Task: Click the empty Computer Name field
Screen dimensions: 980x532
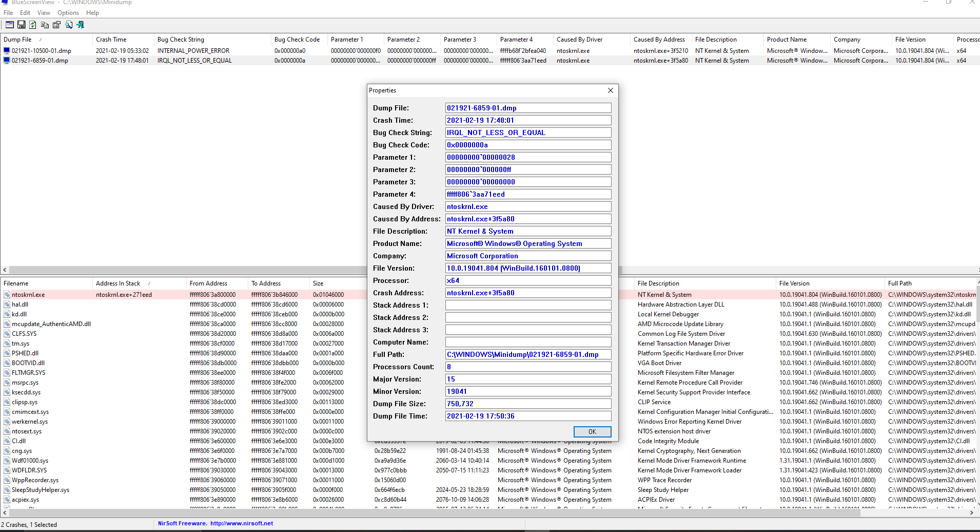Action: pos(528,342)
